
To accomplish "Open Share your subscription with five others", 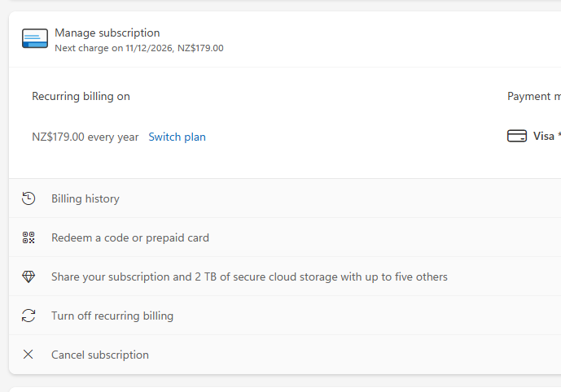I will pos(285,277).
